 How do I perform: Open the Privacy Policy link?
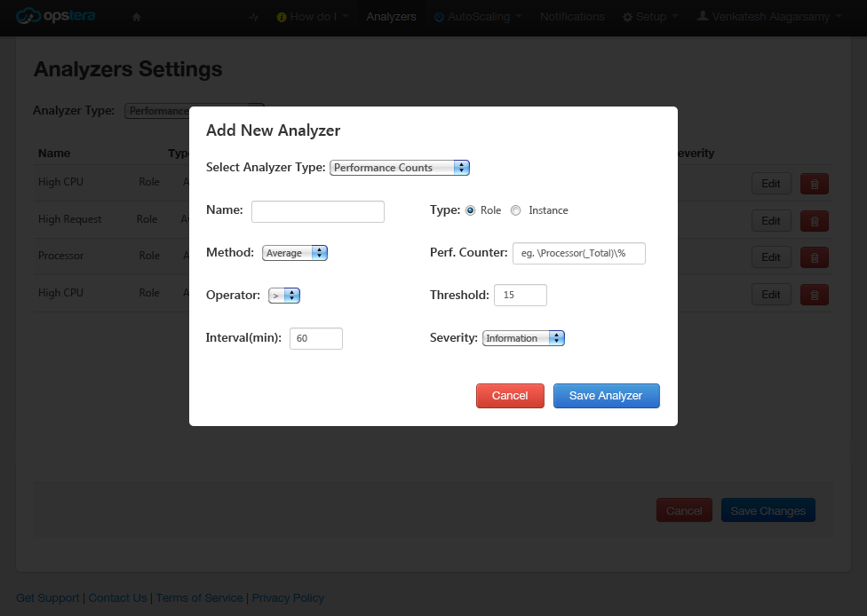(288, 597)
